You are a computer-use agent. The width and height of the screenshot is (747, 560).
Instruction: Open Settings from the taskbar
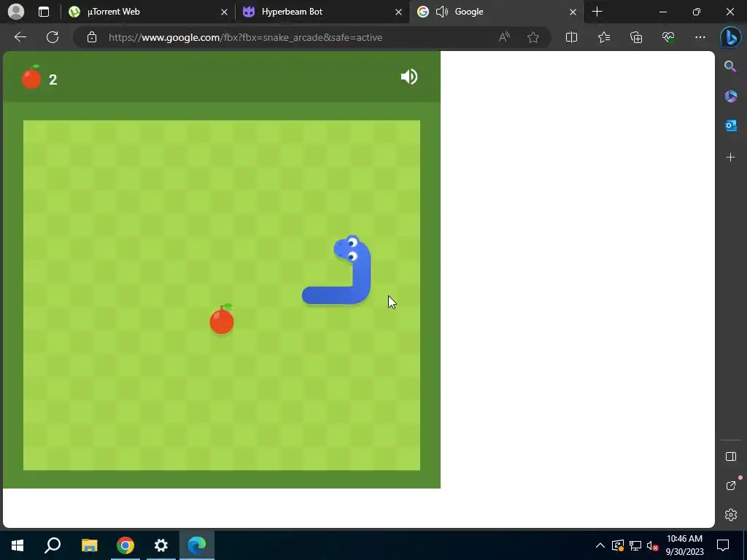coord(161,545)
